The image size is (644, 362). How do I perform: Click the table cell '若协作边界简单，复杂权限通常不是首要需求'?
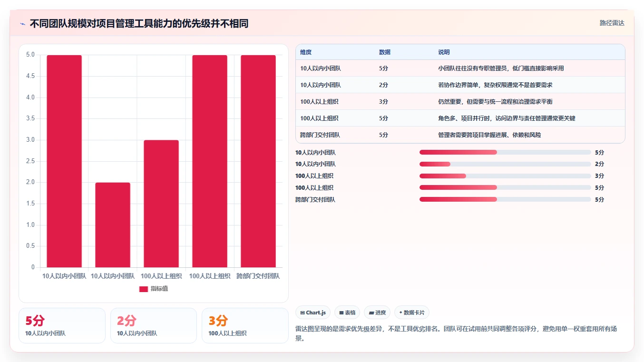[495, 85]
